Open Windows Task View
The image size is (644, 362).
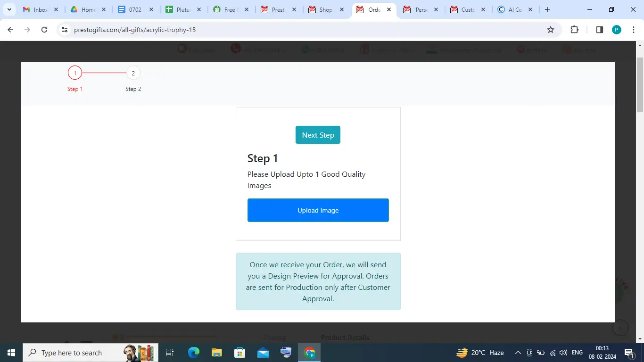(170, 353)
